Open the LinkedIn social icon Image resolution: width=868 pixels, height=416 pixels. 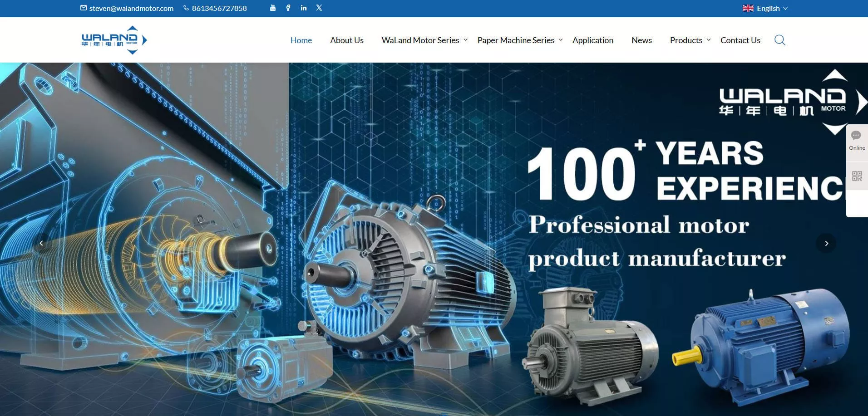(304, 8)
